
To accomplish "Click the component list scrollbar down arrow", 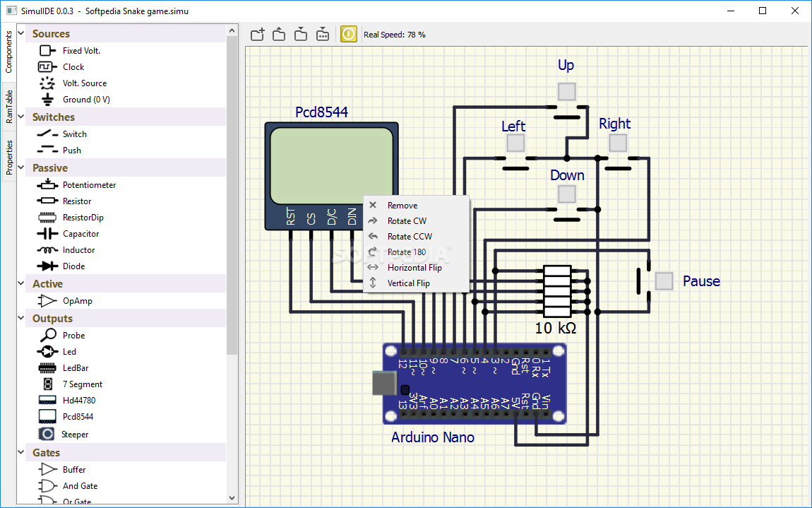I will point(232,498).
